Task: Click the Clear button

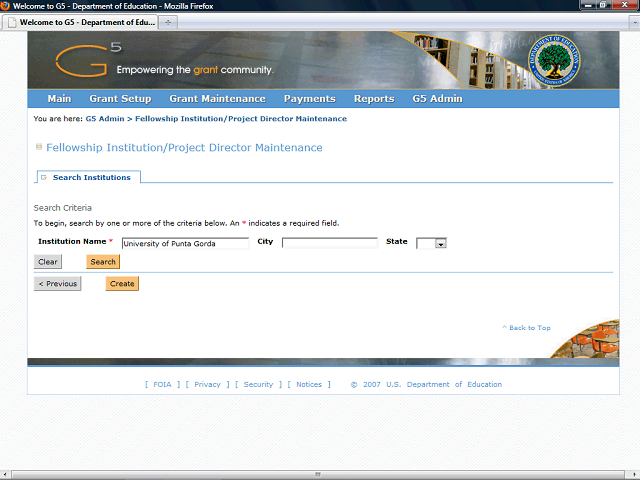Action: point(48,262)
